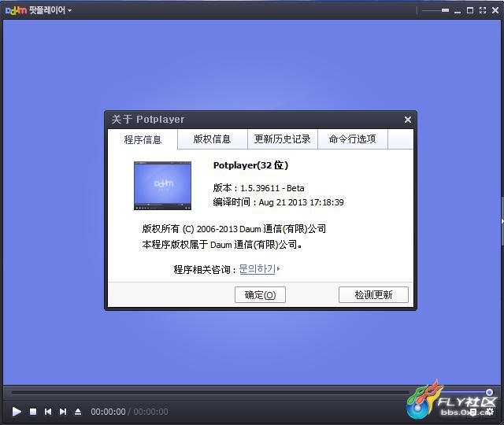Image resolution: width=504 pixels, height=425 pixels.
Task: Click the build time Aug 21 2013 17:18:39
Action: (301, 202)
